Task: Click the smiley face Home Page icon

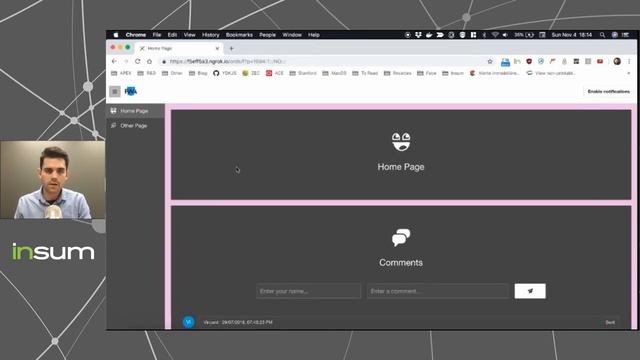Action: pyautogui.click(x=401, y=142)
